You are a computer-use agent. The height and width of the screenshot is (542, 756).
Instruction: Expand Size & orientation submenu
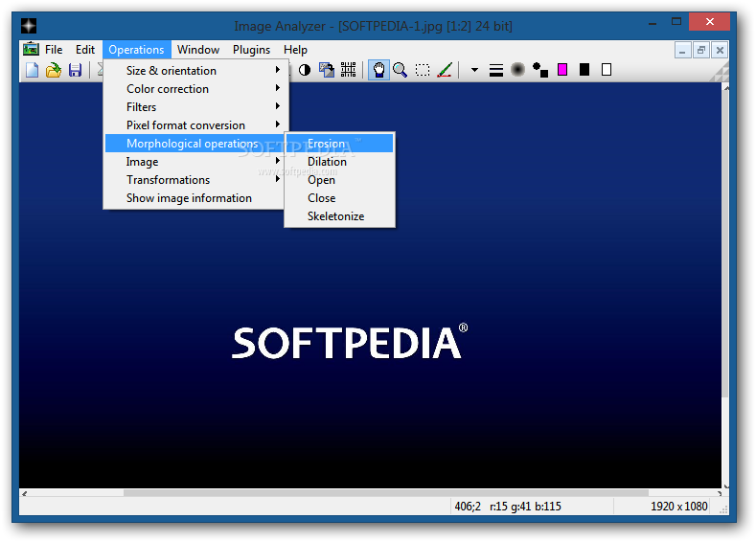pos(196,70)
